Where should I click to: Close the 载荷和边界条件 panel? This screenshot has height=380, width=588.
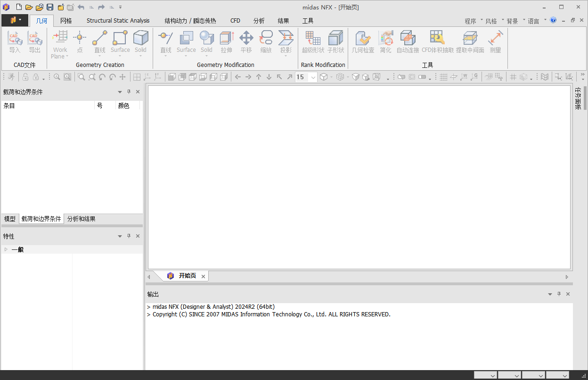pos(138,92)
